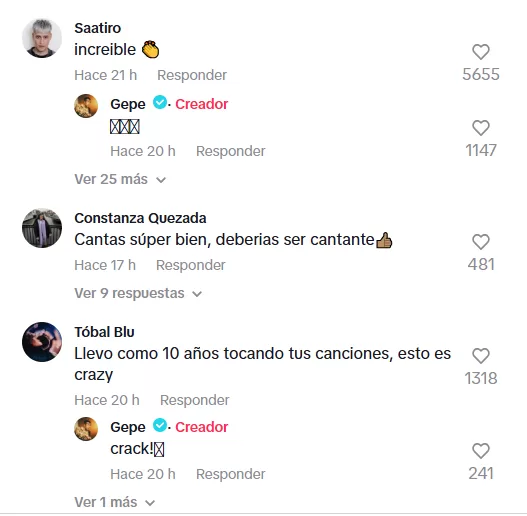This screenshot has width=527, height=516.
Task: Click Gepe's avatar under Saatiro's comment
Action: point(86,106)
